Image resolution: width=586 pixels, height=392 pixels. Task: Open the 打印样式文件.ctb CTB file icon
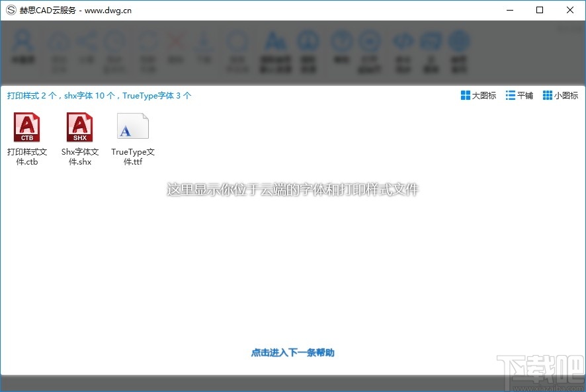27,128
